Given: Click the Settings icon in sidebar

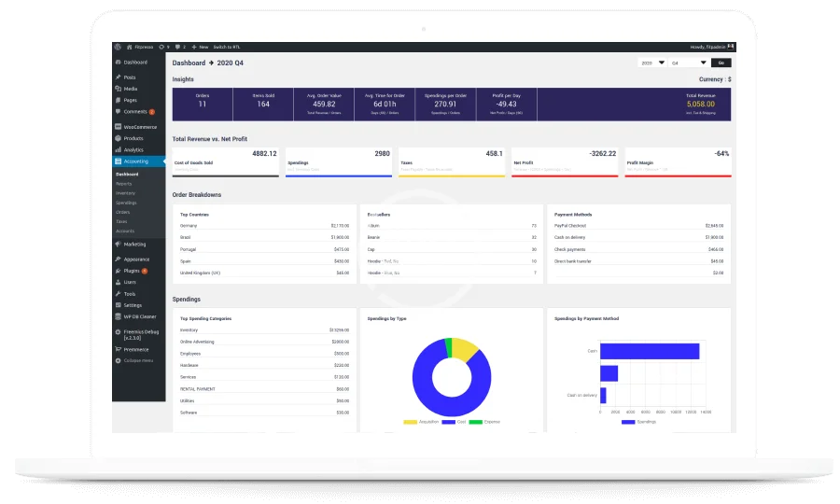Looking at the screenshot, I should [118, 305].
